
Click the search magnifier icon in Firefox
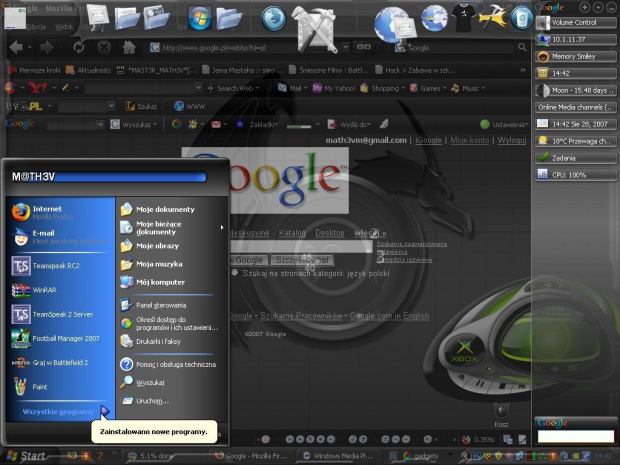[x=522, y=47]
